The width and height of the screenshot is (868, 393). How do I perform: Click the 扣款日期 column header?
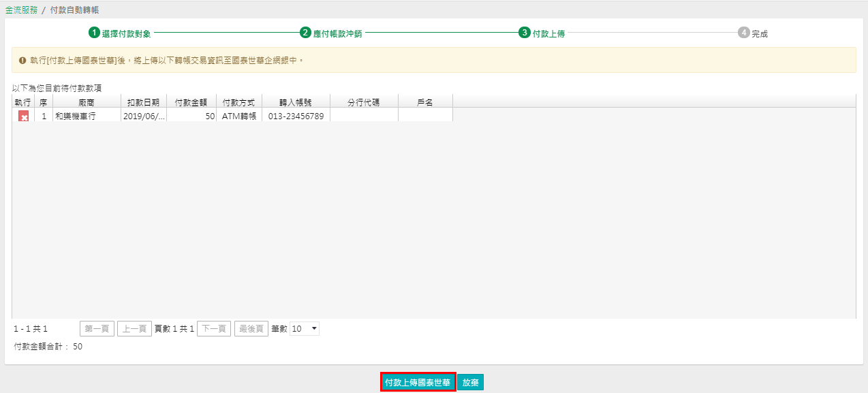pyautogui.click(x=144, y=101)
